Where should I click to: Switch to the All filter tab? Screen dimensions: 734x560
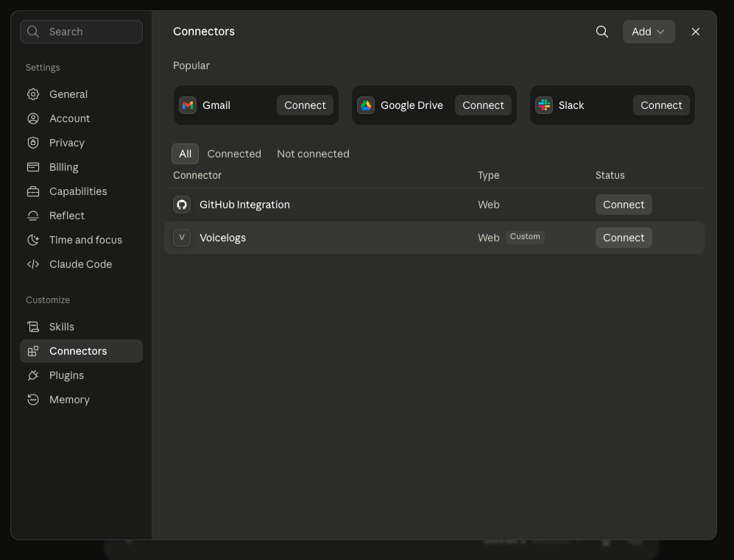[x=185, y=154]
